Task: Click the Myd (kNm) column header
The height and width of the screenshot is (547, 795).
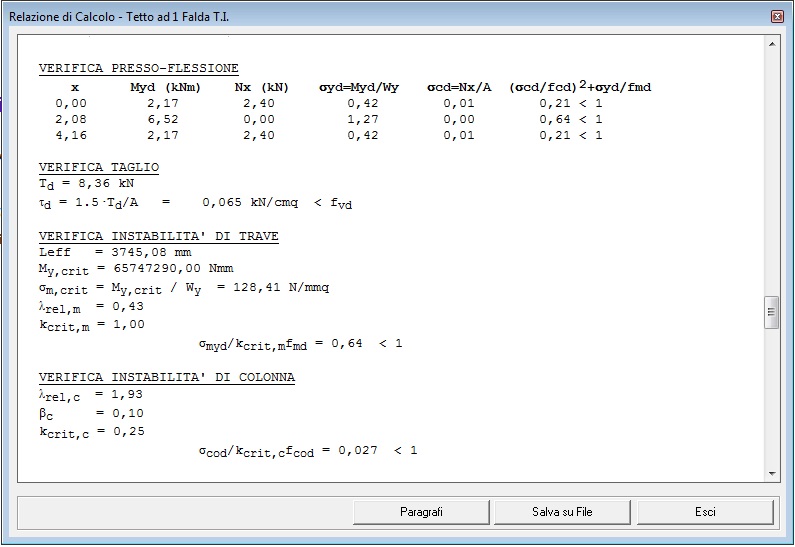Action: [165, 88]
